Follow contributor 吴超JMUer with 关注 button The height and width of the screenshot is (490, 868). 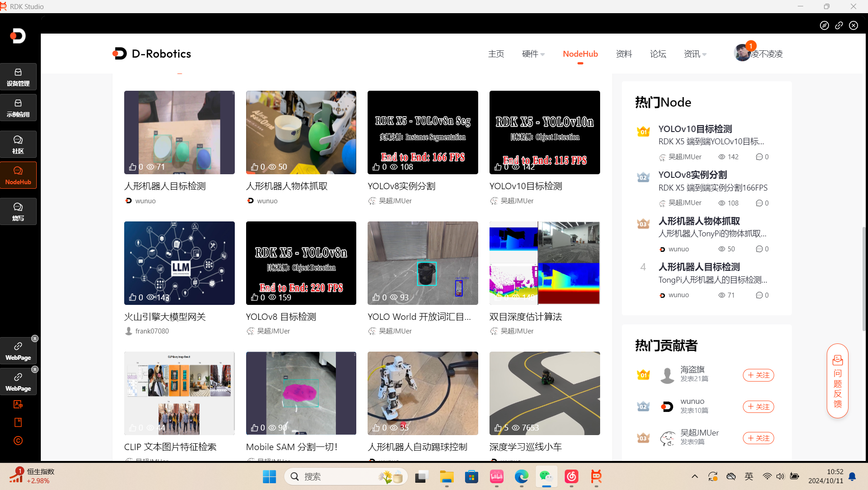tap(758, 438)
